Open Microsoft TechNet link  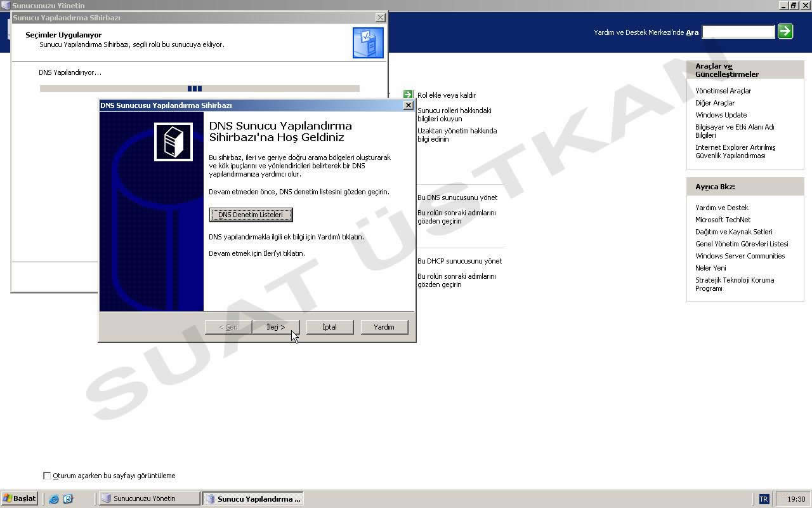pos(723,220)
